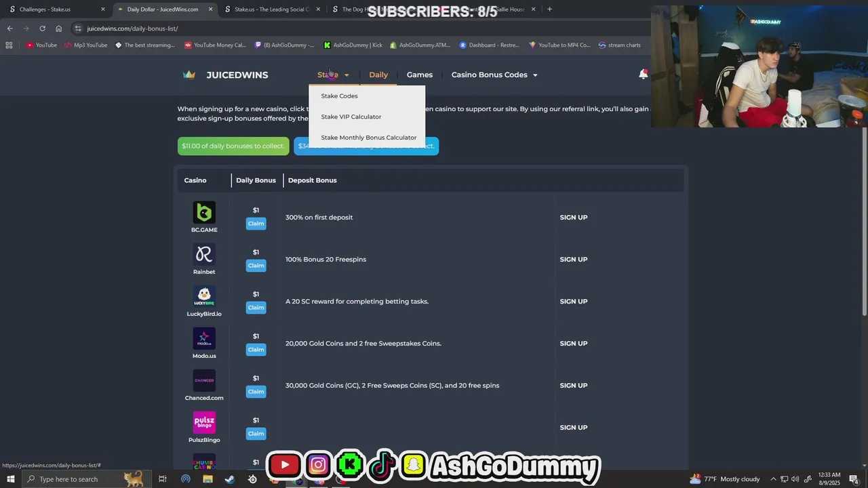This screenshot has width=868, height=488.
Task: Sign up for Rainbet
Action: coord(574,260)
